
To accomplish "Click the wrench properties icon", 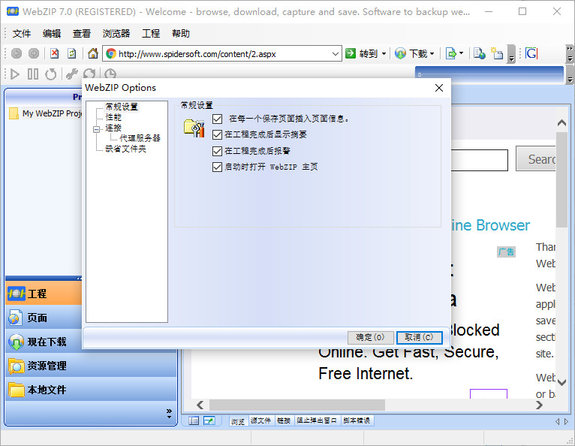I will [x=72, y=74].
